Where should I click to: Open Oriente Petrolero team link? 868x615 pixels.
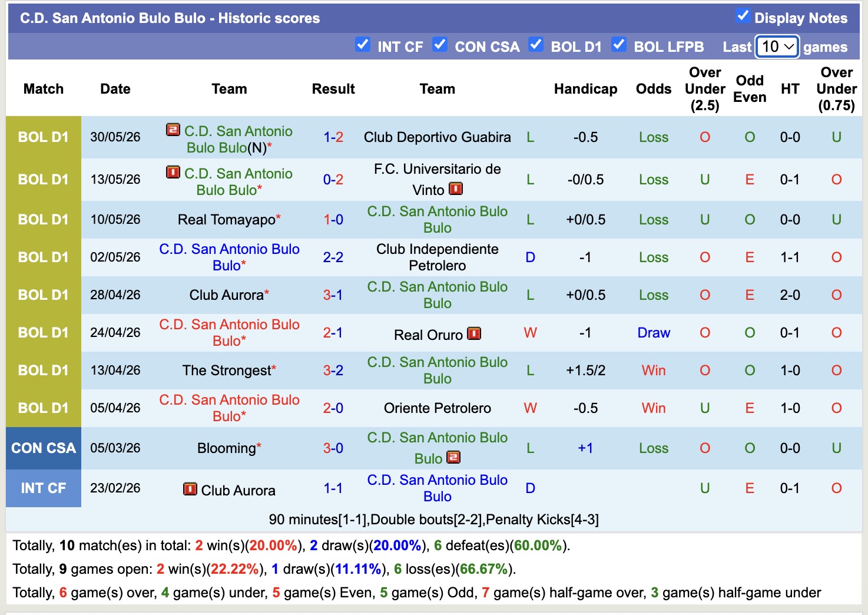(438, 408)
